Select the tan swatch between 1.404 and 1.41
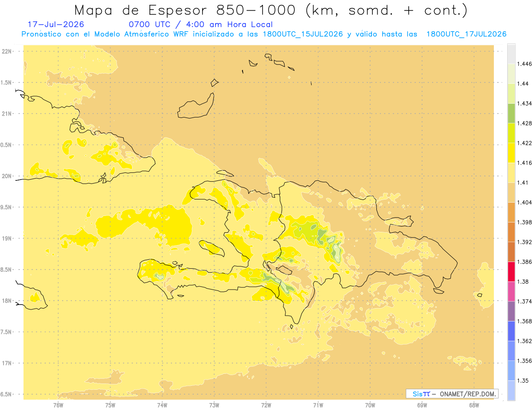Image resolution: width=532 pixels, height=411 pixels. [x=511, y=192]
